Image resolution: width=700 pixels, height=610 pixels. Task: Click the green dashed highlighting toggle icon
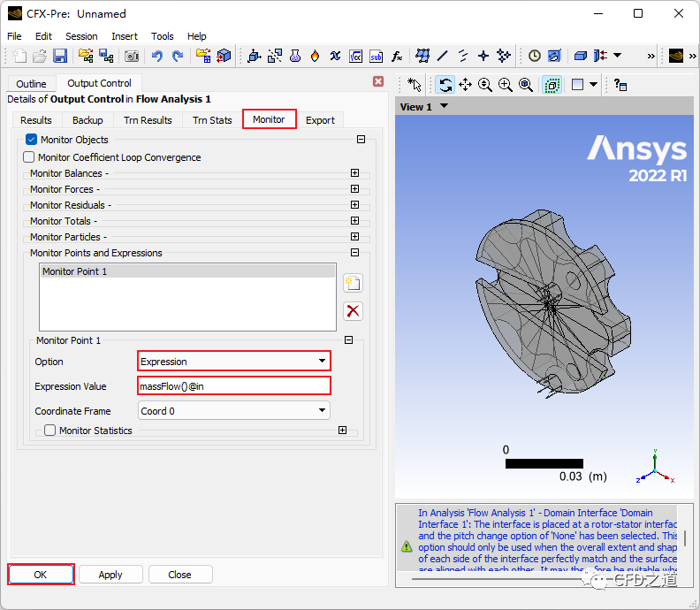tap(552, 84)
